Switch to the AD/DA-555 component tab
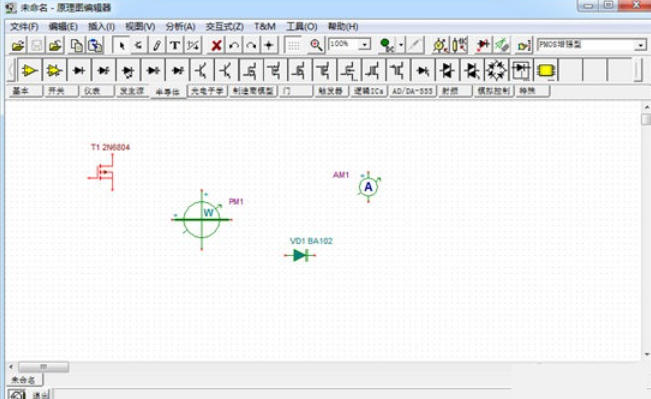 coord(413,91)
